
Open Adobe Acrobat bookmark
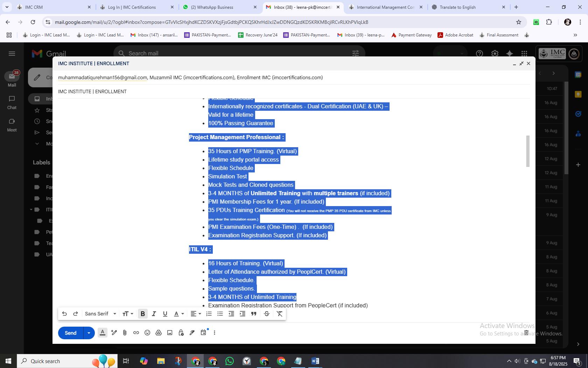pos(455,35)
